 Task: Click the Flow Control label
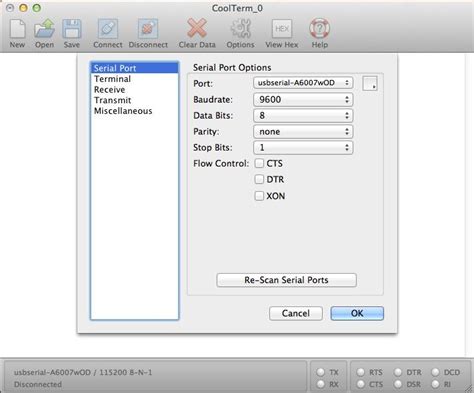point(221,164)
